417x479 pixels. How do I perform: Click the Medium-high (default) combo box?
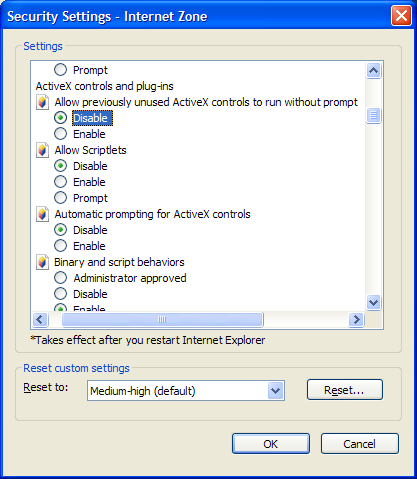(x=186, y=391)
